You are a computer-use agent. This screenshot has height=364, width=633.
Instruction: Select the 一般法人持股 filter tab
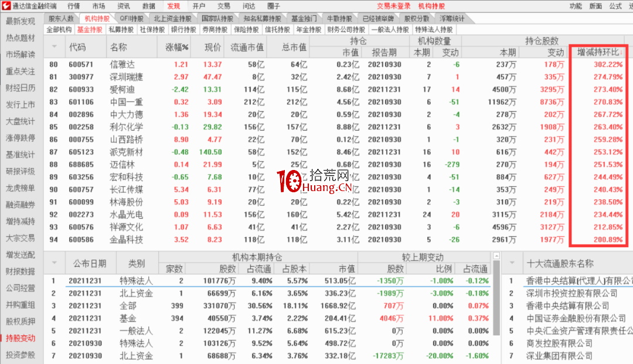390,29
